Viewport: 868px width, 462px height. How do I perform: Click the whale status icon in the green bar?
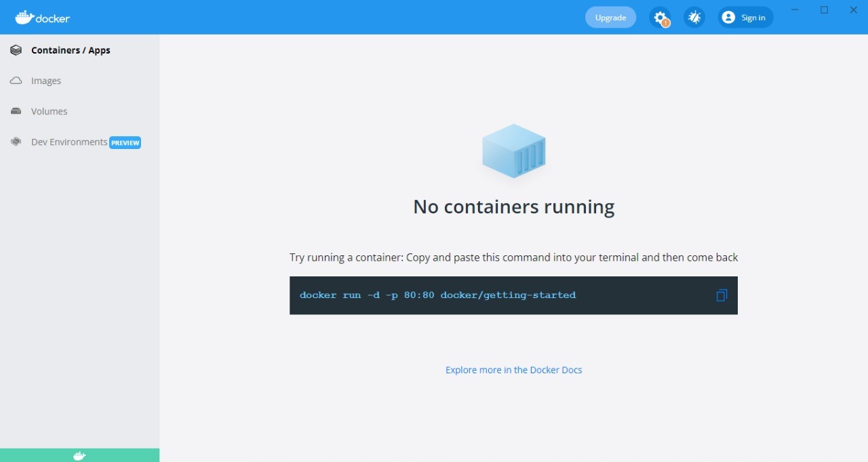coord(79,456)
